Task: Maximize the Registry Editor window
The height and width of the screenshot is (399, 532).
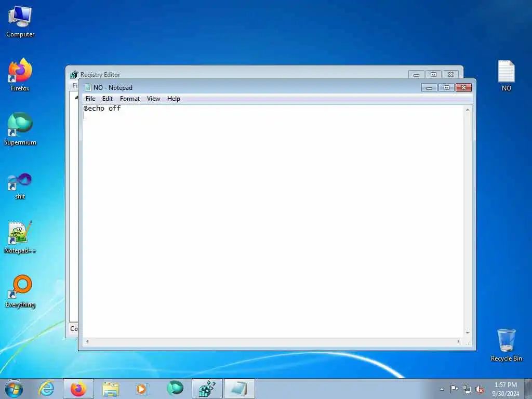Action: (433, 75)
